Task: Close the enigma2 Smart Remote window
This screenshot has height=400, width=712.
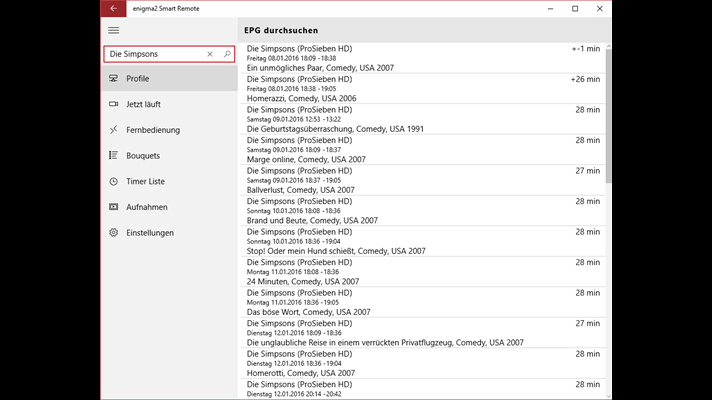Action: point(599,9)
